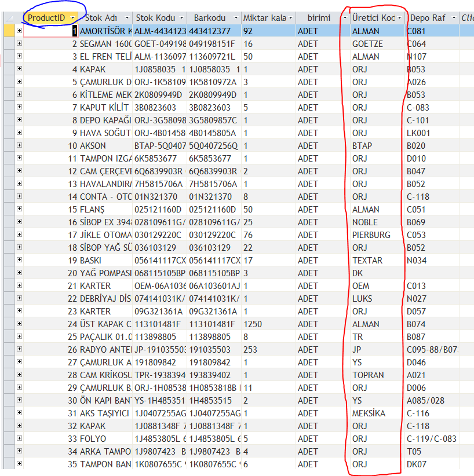Click the TEXTAR manufacturer cell
Viewport: 474px width, 476px height.
[377, 260]
